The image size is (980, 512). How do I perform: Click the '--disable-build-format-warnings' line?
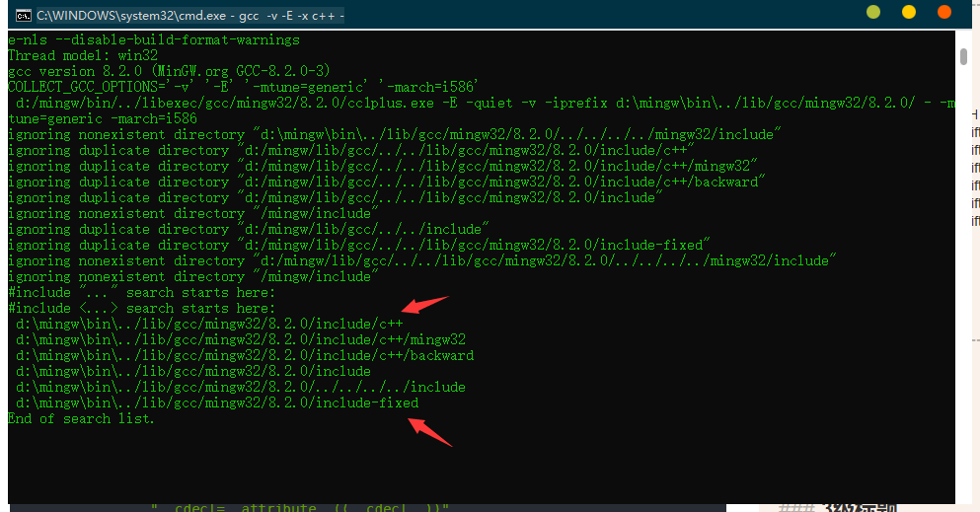pyautogui.click(x=154, y=40)
